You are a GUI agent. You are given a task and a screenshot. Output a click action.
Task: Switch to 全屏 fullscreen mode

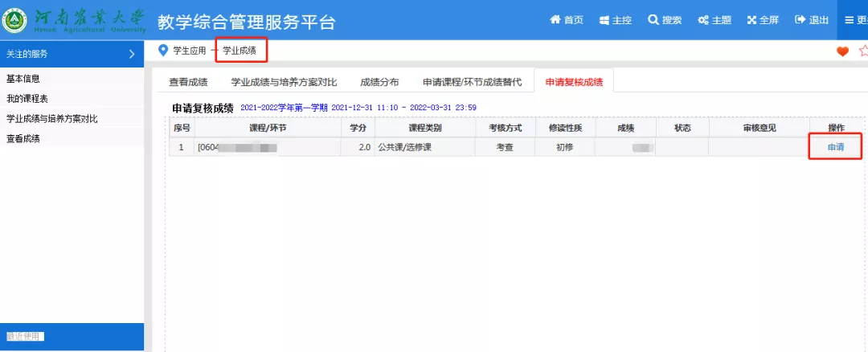[763, 20]
